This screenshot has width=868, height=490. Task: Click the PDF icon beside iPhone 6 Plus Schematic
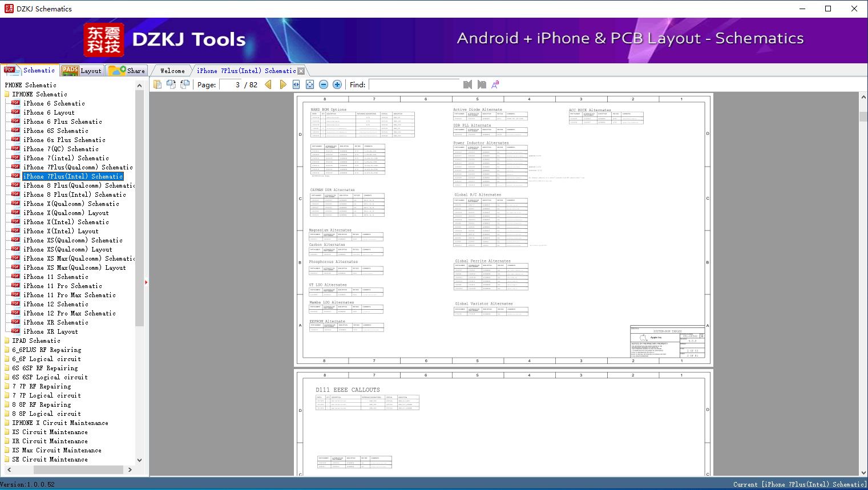[15, 122]
